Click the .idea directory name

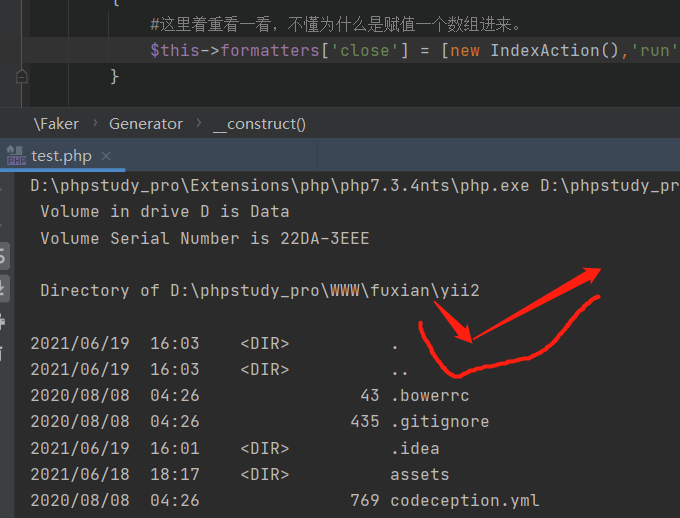415,449
